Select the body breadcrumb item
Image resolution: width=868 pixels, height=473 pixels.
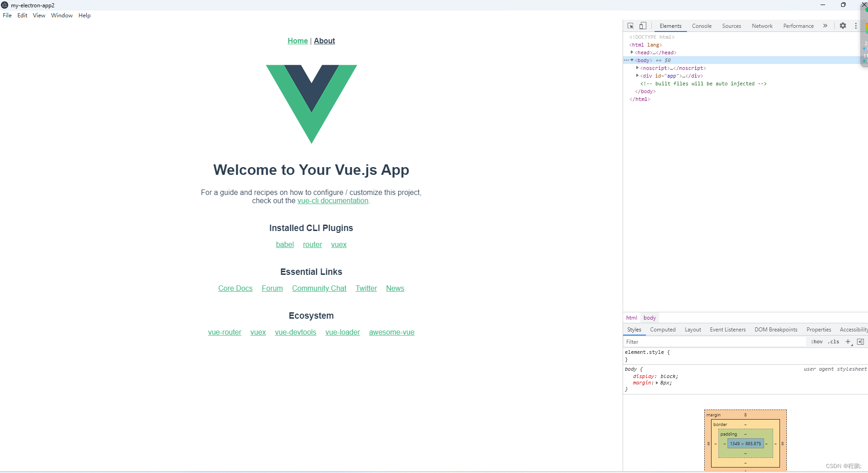click(x=650, y=318)
